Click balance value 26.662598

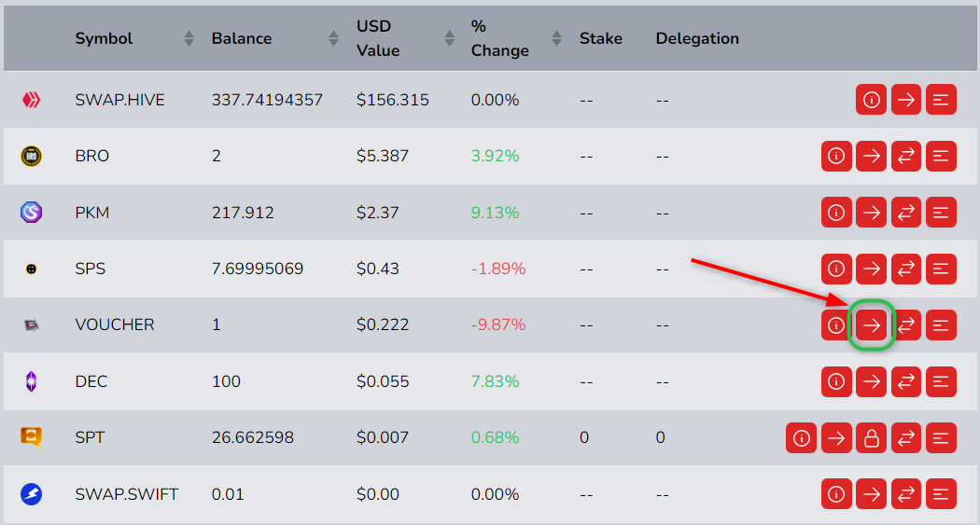253,437
